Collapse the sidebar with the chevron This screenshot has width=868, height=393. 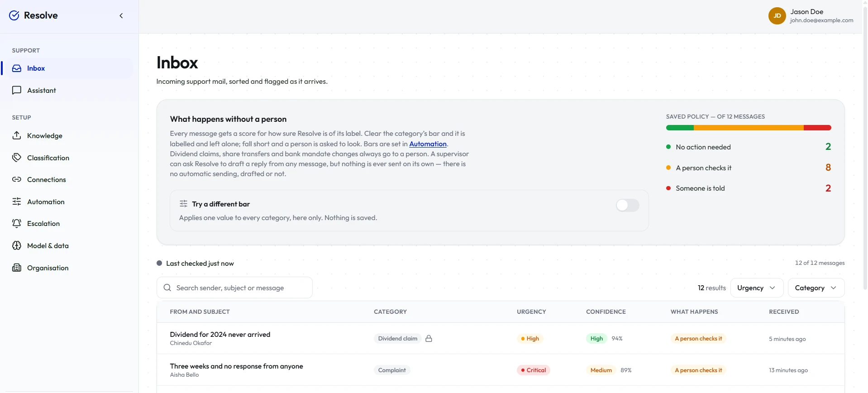pos(121,16)
